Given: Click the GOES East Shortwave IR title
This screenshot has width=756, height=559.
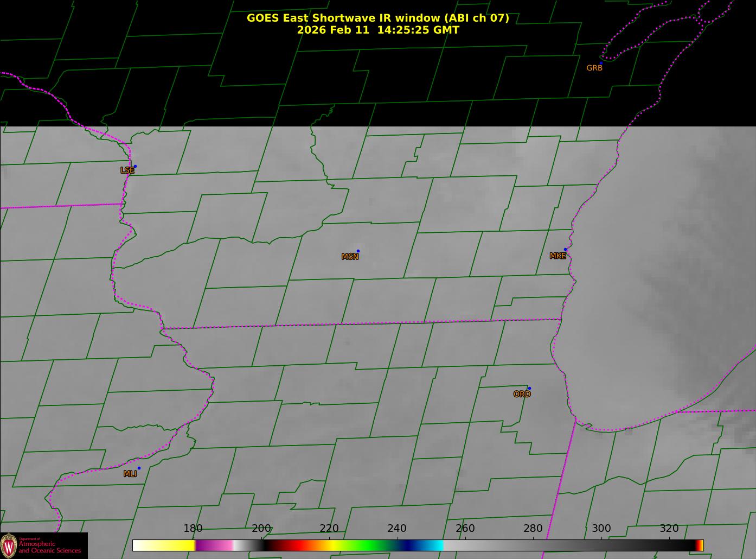Looking at the screenshot, I should (x=377, y=18).
